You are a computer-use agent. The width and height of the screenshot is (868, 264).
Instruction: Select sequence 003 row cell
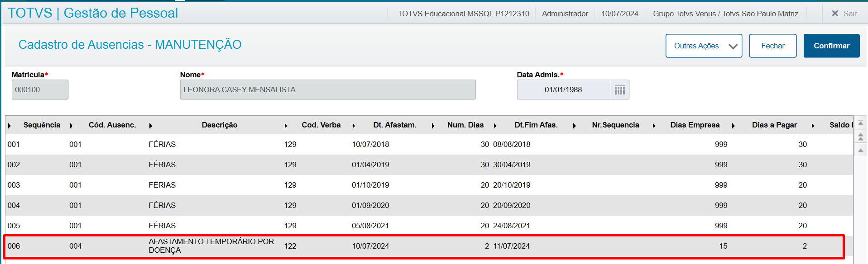14,185
